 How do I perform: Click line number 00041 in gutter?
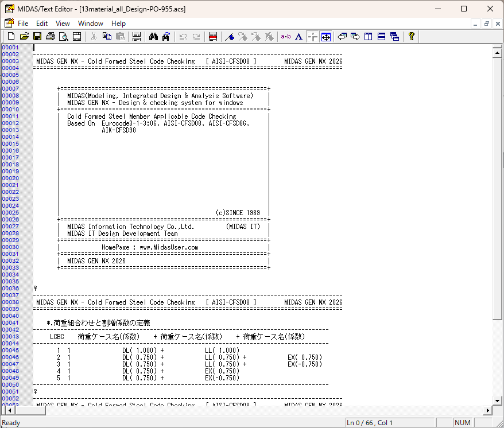pos(10,322)
